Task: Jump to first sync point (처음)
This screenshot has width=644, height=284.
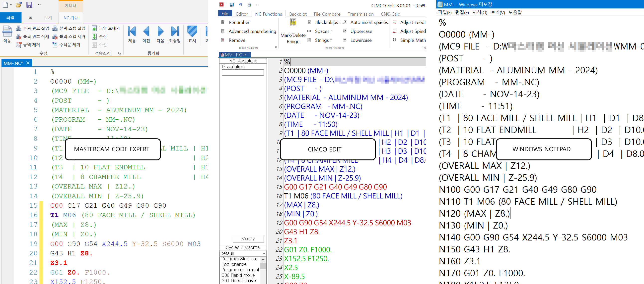Action: coord(132,32)
